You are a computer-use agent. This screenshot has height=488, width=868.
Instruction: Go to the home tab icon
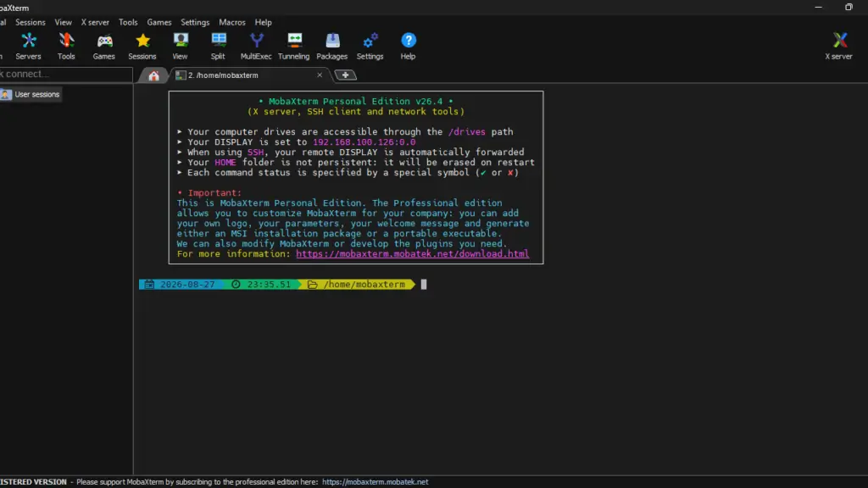(x=154, y=75)
